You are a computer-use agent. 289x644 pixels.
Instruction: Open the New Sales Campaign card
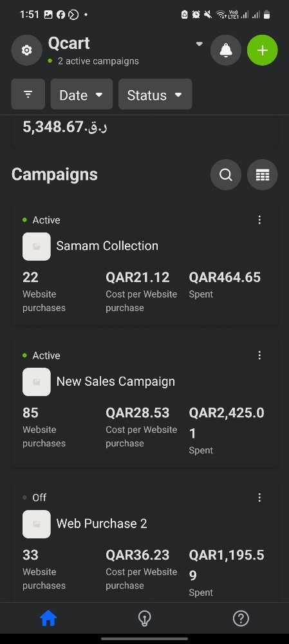[x=144, y=402]
